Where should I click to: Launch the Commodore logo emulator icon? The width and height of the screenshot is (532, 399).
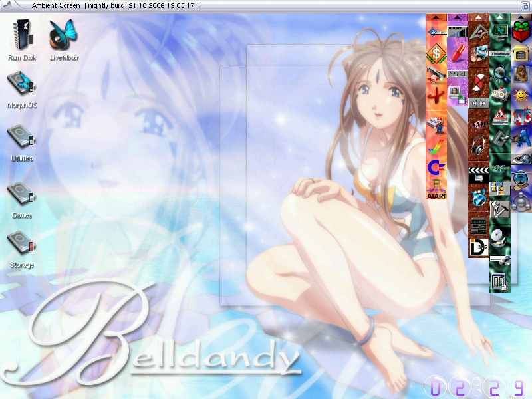436,168
